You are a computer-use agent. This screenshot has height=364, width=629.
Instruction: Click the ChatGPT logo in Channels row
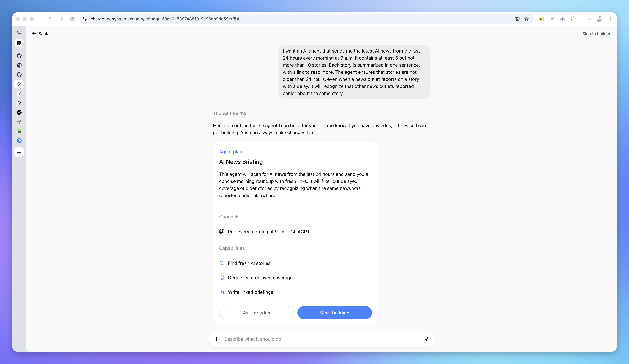point(222,232)
